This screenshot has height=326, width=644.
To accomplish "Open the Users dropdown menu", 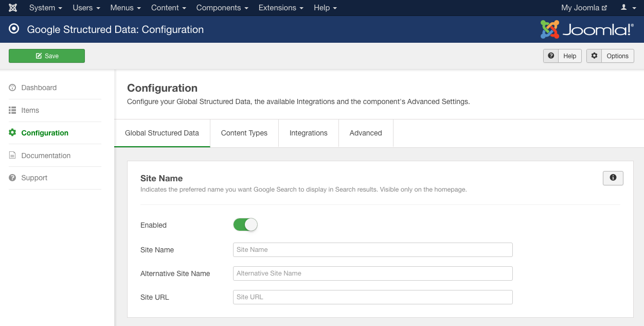I will [x=86, y=8].
